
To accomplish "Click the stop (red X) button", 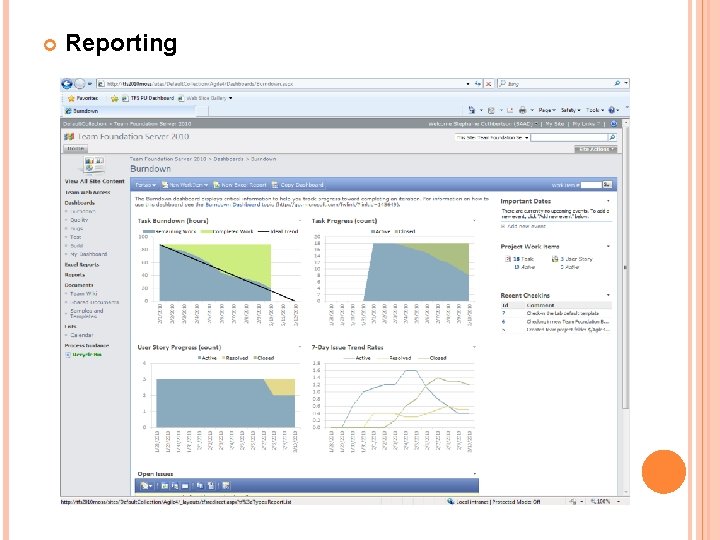I will (489, 84).
